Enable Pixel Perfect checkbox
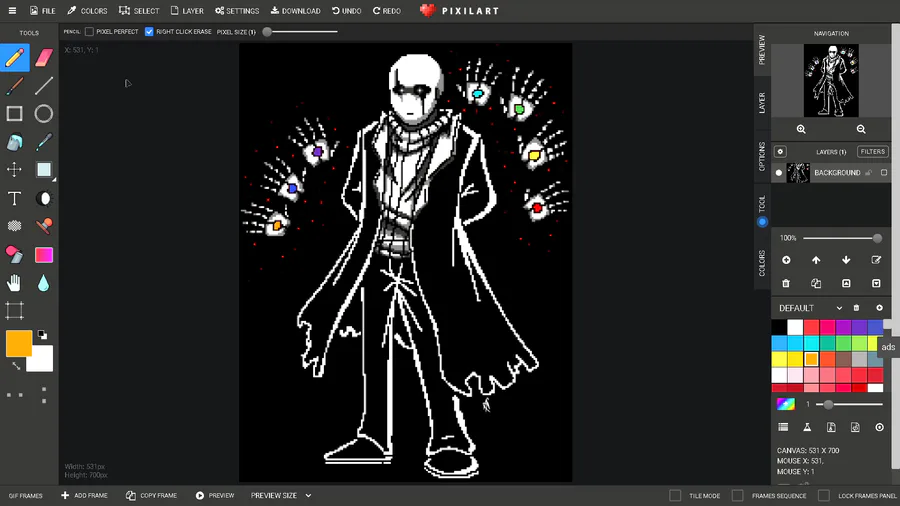The width and height of the screenshot is (900, 506). pos(89,32)
